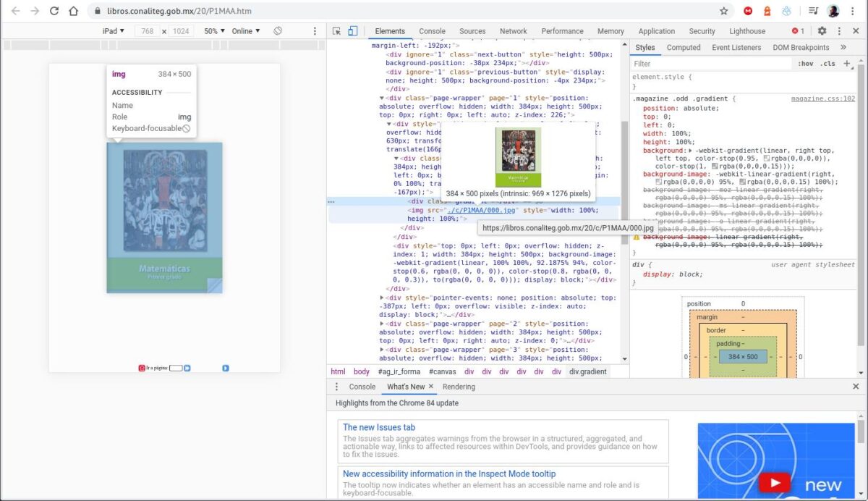Open the Chrome media control icon
The image size is (868, 501).
(x=813, y=11)
